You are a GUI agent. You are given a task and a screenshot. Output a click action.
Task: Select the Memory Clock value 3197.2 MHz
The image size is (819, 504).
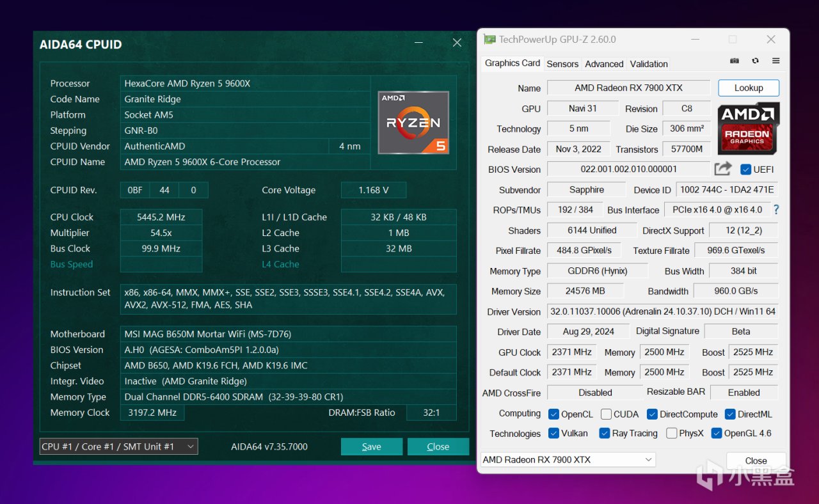pos(152,413)
